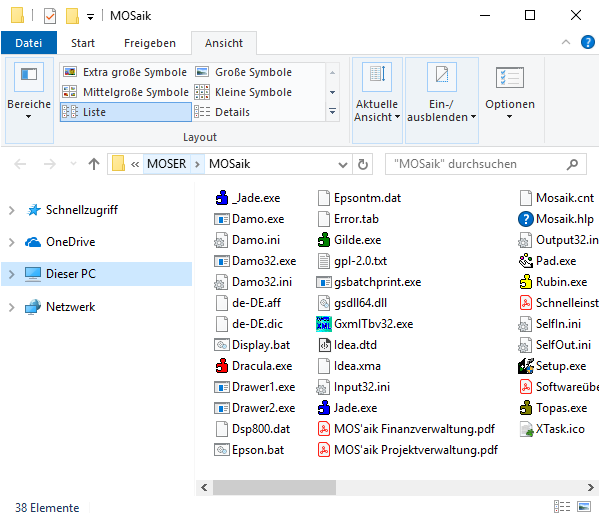The image size is (600, 520).
Task: Select the Setup.exe installer icon
Action: coord(525,366)
